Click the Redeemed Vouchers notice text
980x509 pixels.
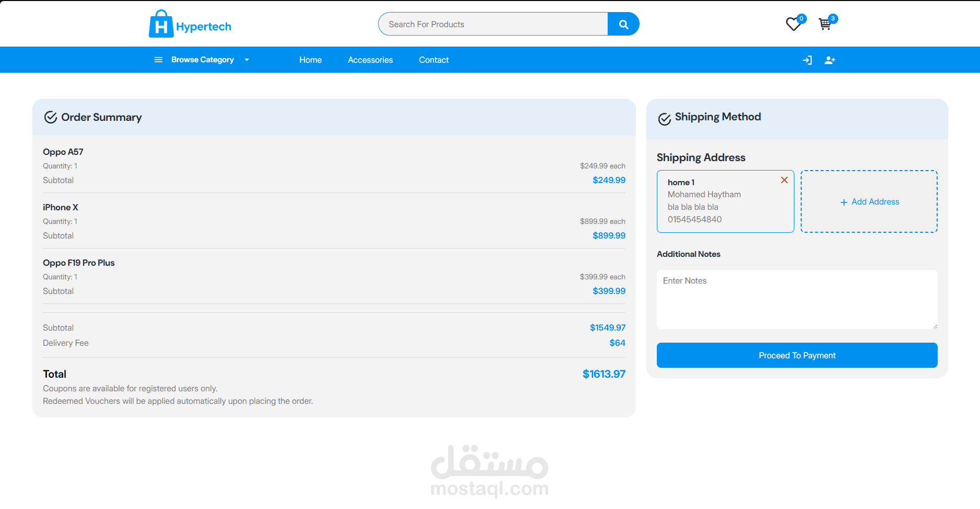click(178, 401)
